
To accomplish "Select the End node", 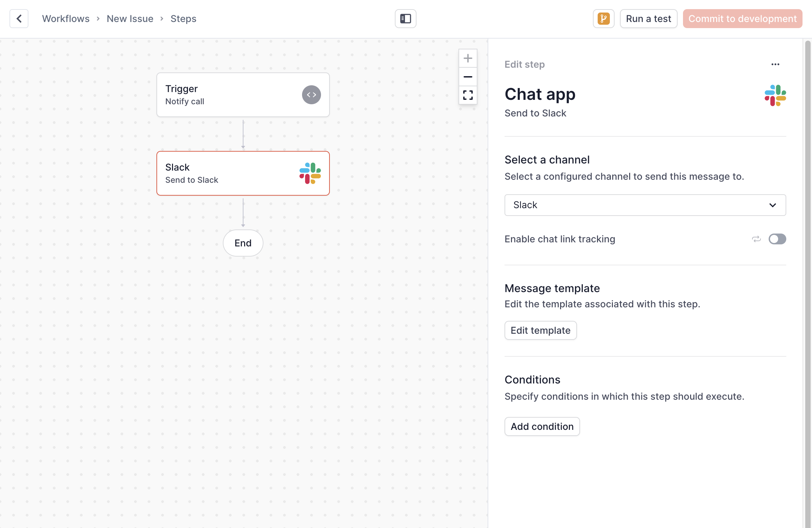I will coord(242,243).
